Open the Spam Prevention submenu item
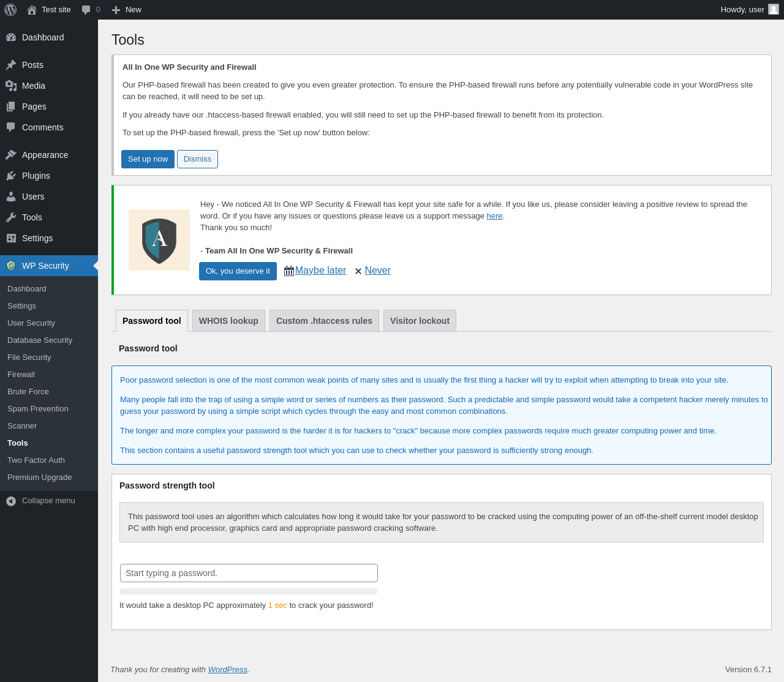This screenshot has width=784, height=682. (49, 409)
